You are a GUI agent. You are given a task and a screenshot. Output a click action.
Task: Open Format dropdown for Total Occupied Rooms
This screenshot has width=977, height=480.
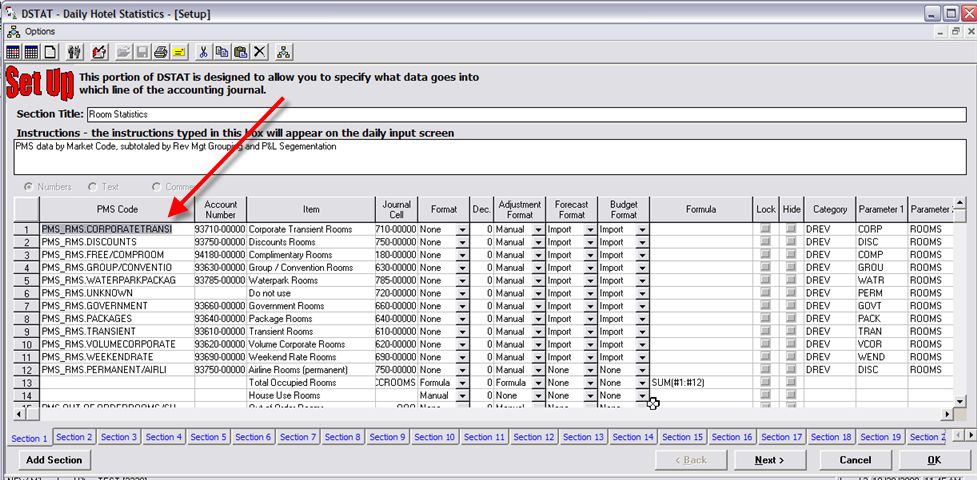[x=462, y=383]
